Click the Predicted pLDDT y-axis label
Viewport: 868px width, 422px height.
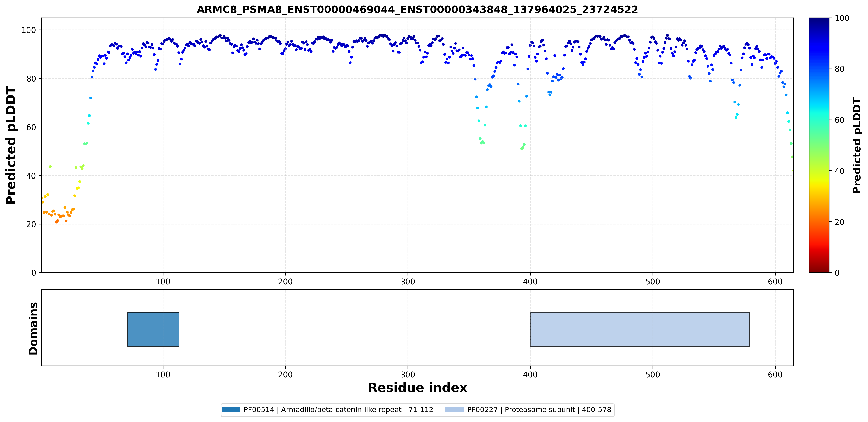click(x=11, y=145)
